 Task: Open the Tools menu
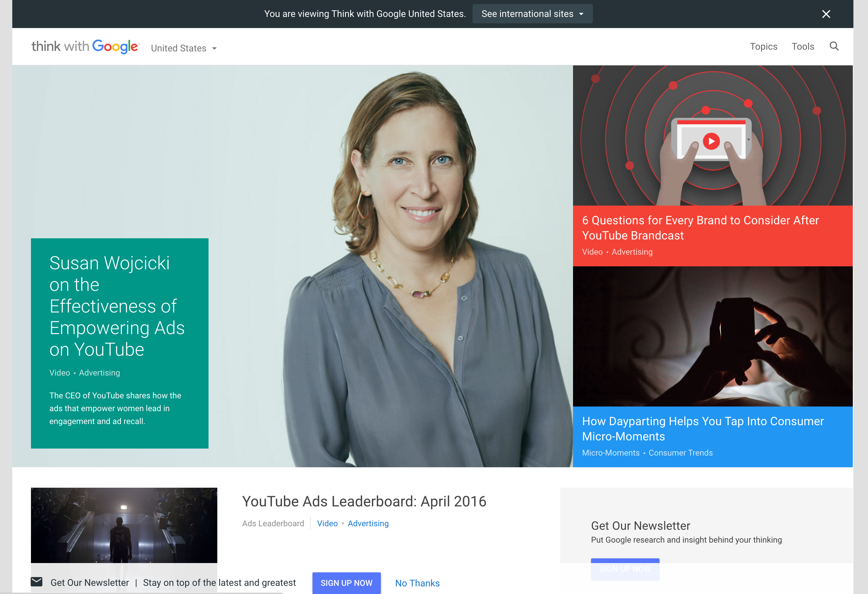[803, 46]
